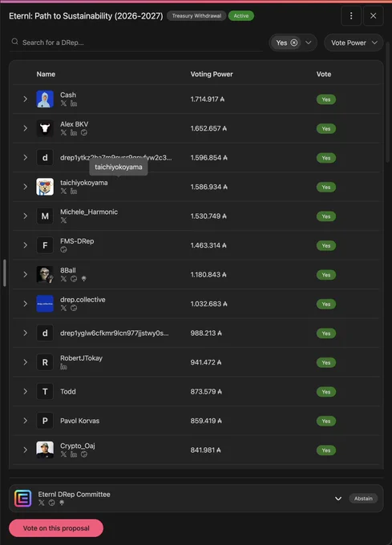
Task: Open RobertJTokay's LinkedIn icon
Action: pyautogui.click(x=63, y=366)
